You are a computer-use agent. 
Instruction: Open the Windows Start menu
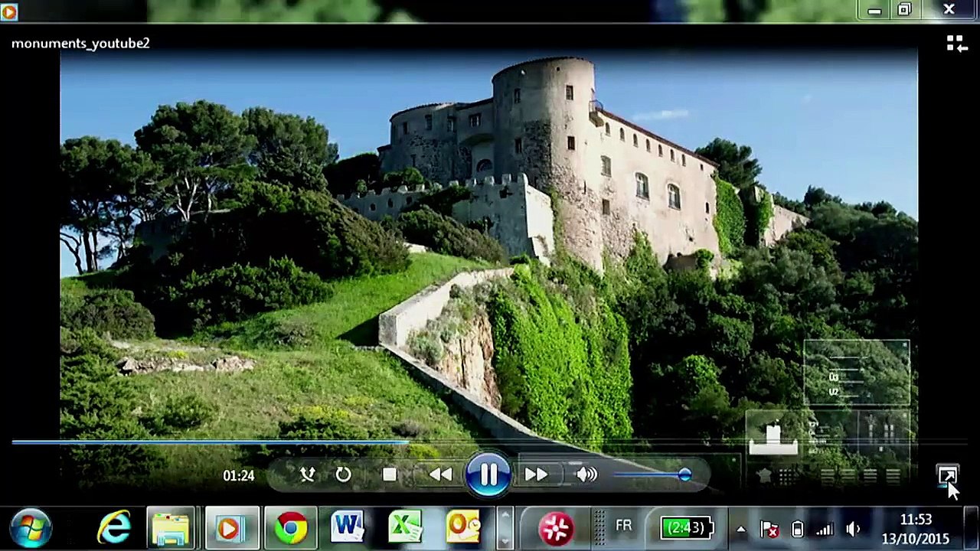pos(31,528)
